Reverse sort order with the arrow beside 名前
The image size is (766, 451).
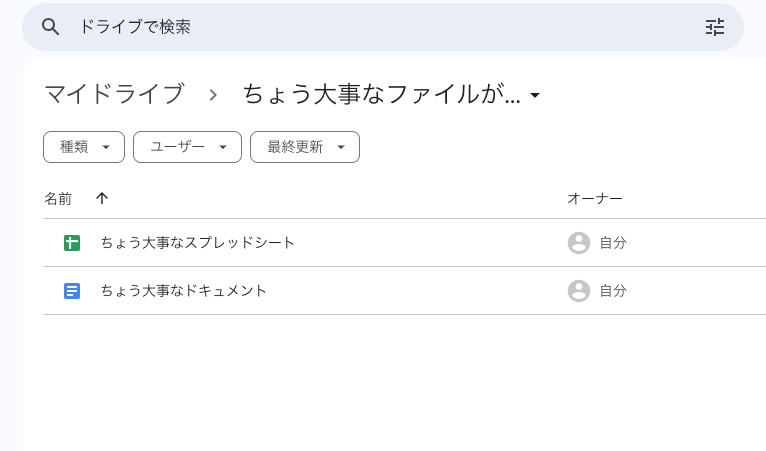pyautogui.click(x=102, y=199)
